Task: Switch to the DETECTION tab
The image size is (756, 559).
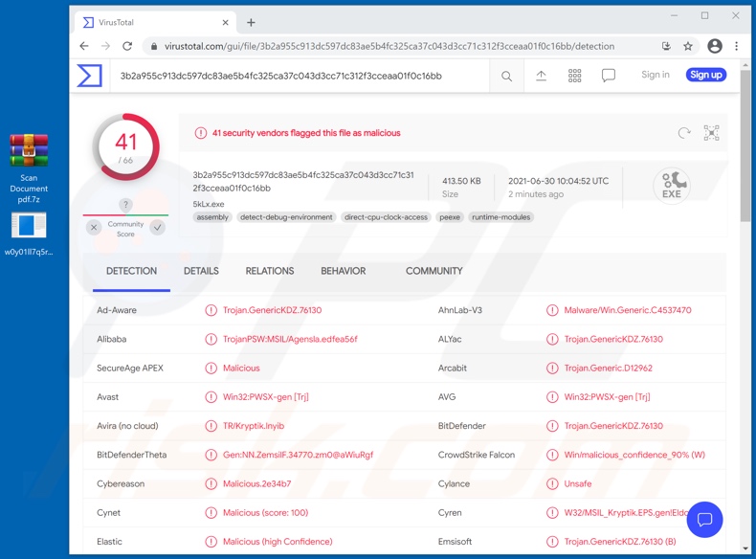Action: click(x=131, y=271)
